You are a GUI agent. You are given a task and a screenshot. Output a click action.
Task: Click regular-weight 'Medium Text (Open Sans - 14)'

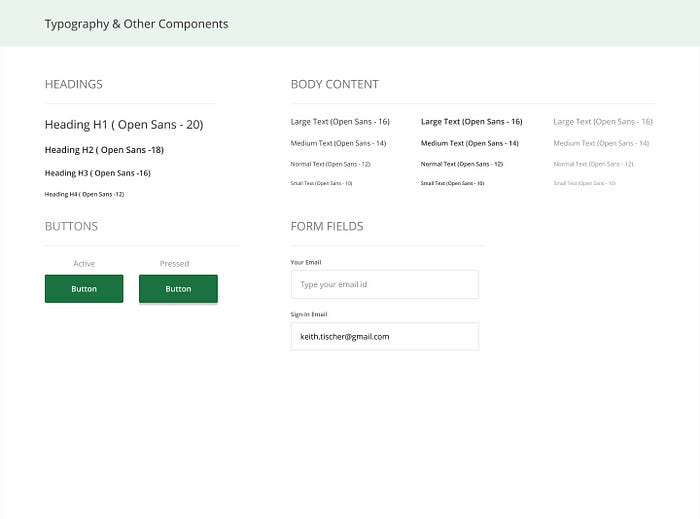point(338,143)
